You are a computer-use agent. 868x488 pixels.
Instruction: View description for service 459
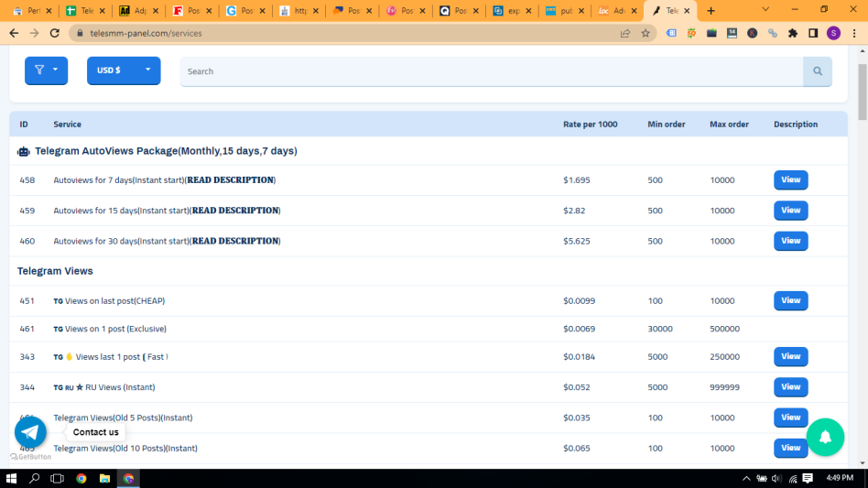click(x=790, y=211)
